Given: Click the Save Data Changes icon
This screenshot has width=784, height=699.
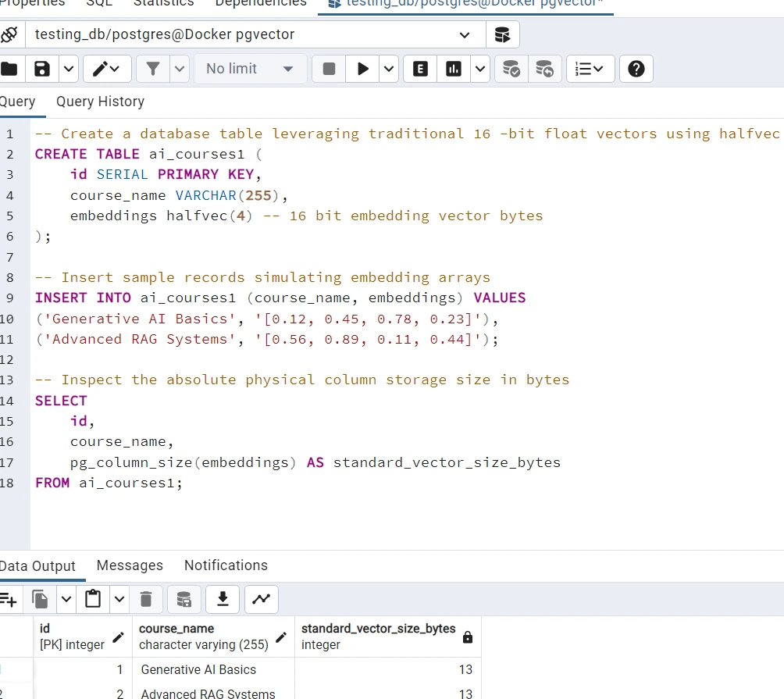Looking at the screenshot, I should (x=184, y=599).
